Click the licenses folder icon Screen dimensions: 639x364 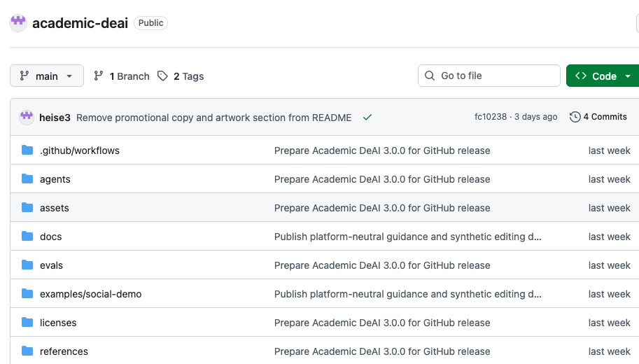point(27,323)
